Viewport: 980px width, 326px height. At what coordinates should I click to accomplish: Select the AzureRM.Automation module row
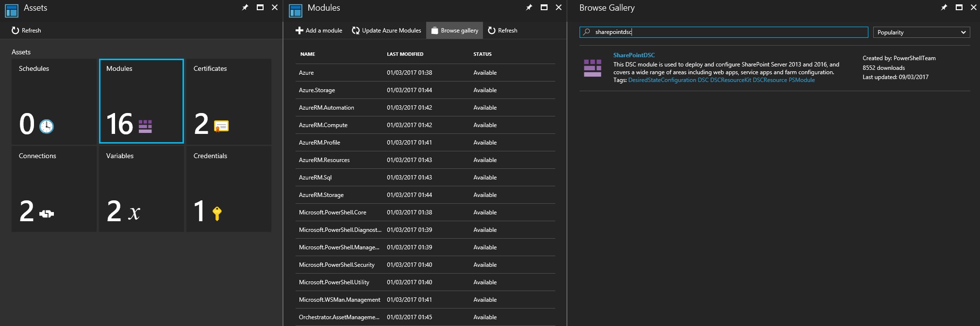pos(425,108)
